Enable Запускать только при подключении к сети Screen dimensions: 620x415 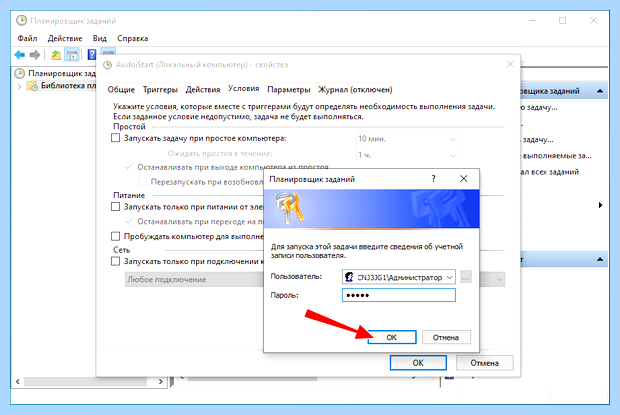pyautogui.click(x=115, y=261)
